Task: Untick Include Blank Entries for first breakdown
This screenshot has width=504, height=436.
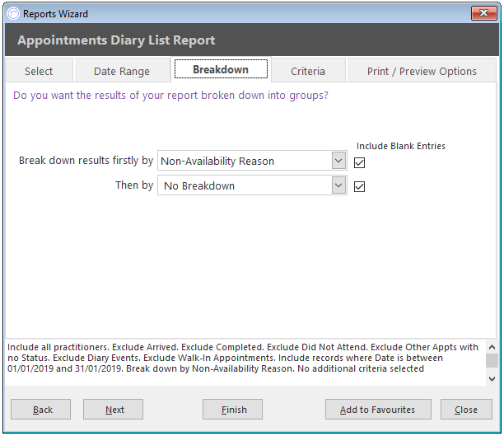Action: pyautogui.click(x=359, y=162)
